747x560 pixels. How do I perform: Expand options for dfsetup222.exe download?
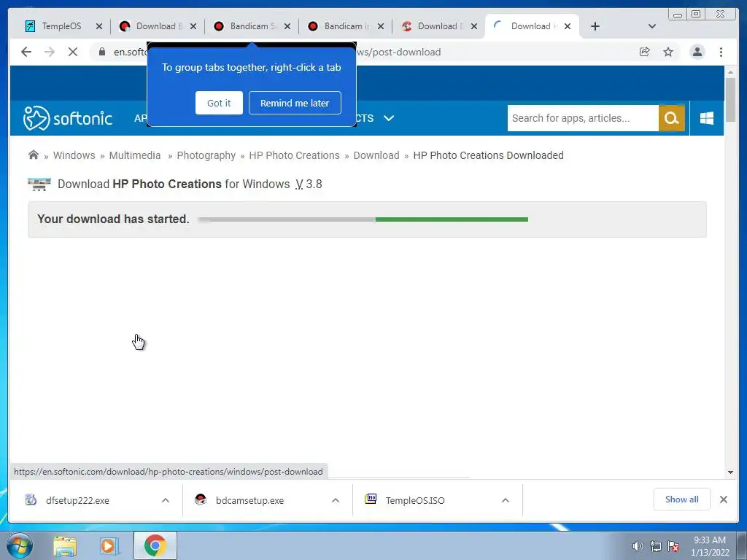(x=166, y=500)
